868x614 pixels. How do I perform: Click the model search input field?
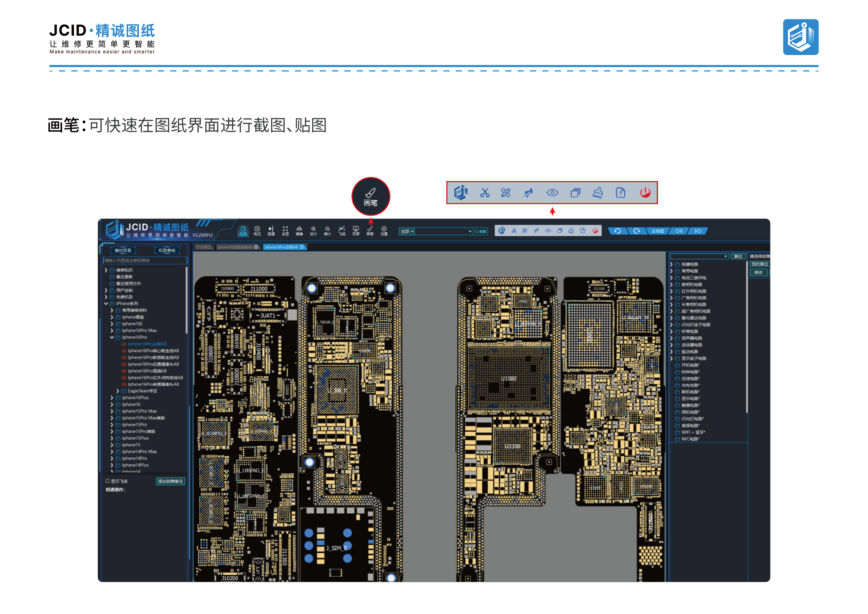click(145, 260)
